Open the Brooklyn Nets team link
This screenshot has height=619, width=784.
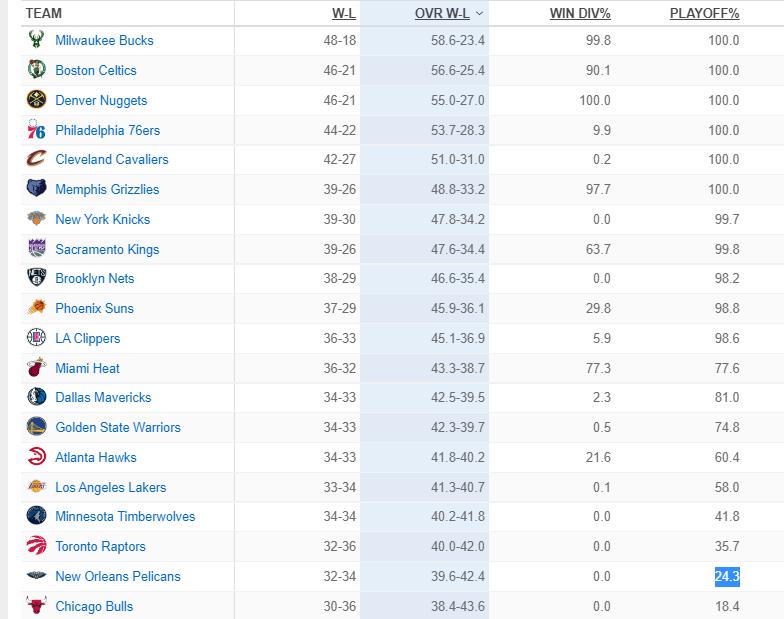point(95,278)
